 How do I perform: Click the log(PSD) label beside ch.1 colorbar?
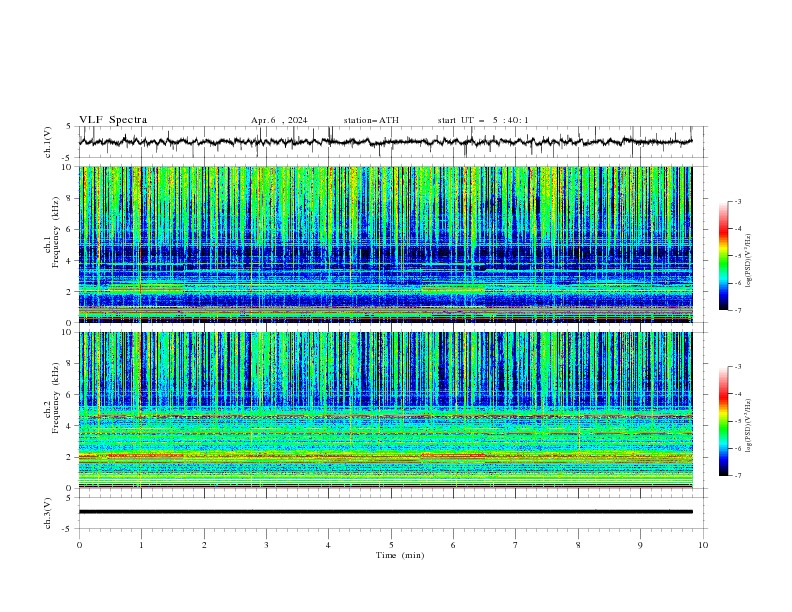click(749, 261)
